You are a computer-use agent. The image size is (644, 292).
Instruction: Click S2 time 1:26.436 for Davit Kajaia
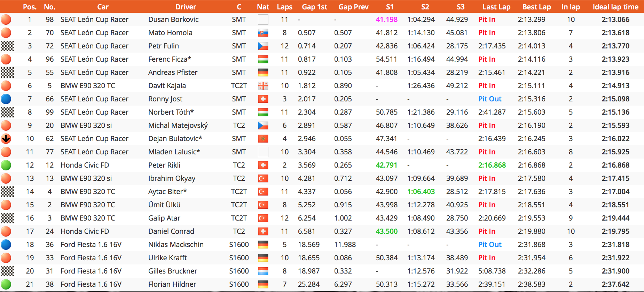(x=421, y=86)
